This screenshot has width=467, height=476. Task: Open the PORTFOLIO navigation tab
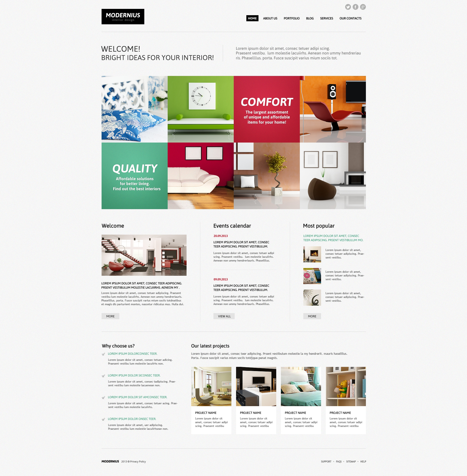click(291, 18)
